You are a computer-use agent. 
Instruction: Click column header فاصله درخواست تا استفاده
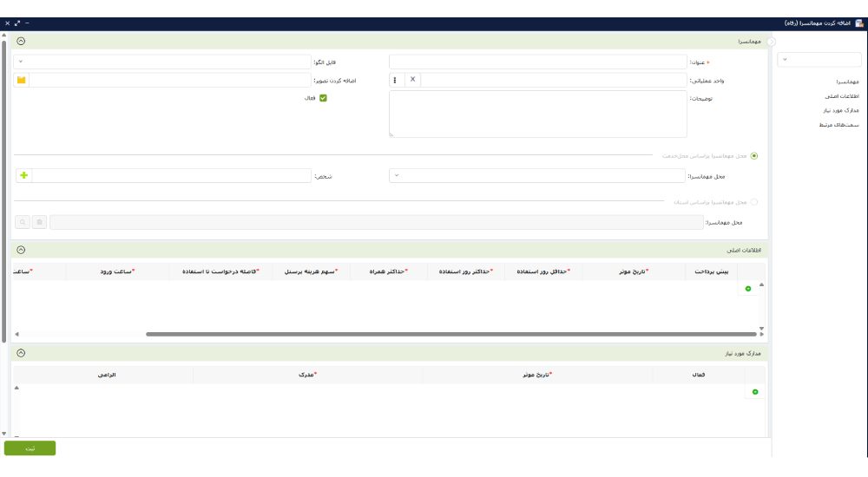(x=220, y=271)
